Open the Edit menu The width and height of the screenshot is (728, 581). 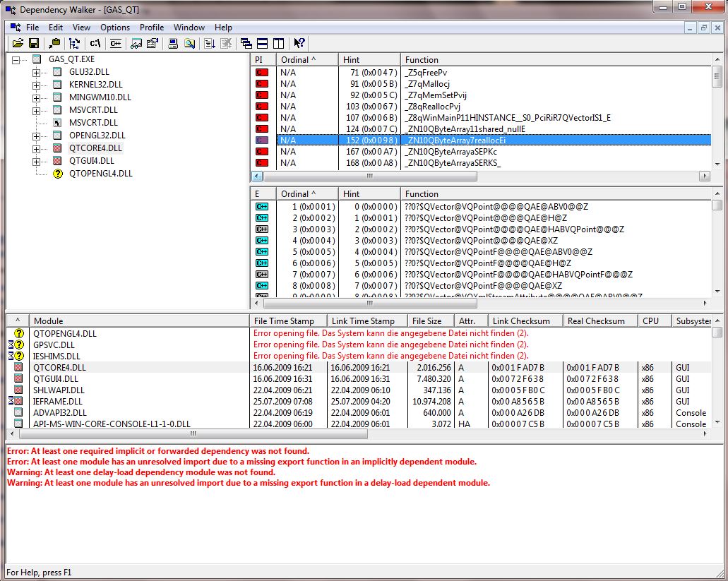(56, 28)
